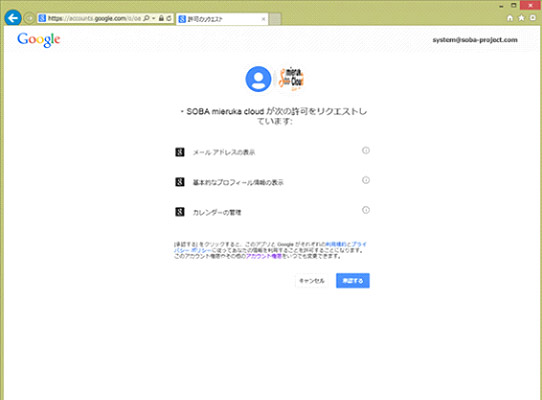
Task: Click the icon beside メールアドレスの表示
Action: (x=180, y=152)
